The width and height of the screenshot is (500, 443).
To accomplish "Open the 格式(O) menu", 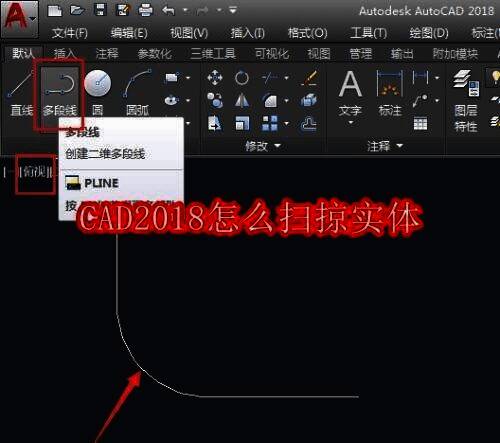I will coord(307,33).
